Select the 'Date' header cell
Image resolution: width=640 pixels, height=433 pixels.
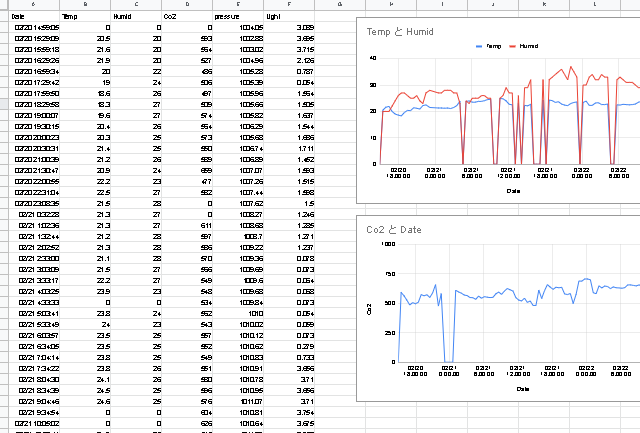click(19, 17)
